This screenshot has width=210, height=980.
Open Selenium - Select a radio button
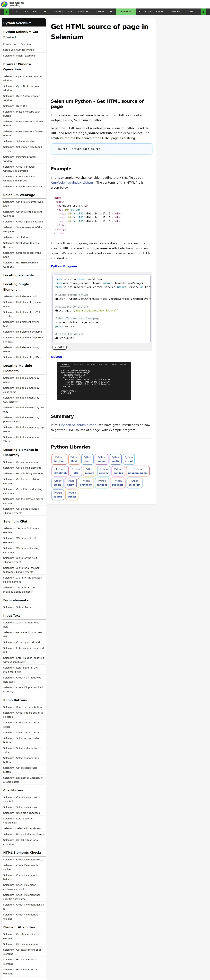click(x=24, y=732)
